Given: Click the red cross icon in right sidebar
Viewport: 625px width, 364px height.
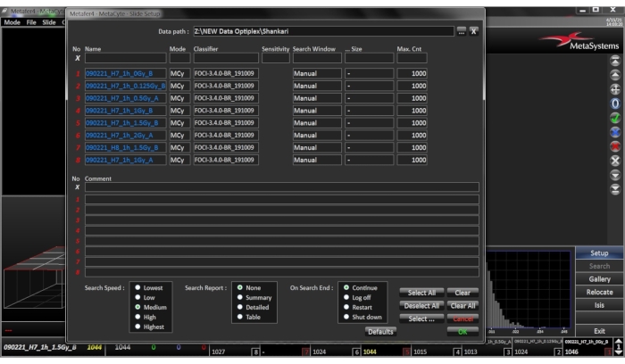Looking at the screenshot, I should click(613, 146).
